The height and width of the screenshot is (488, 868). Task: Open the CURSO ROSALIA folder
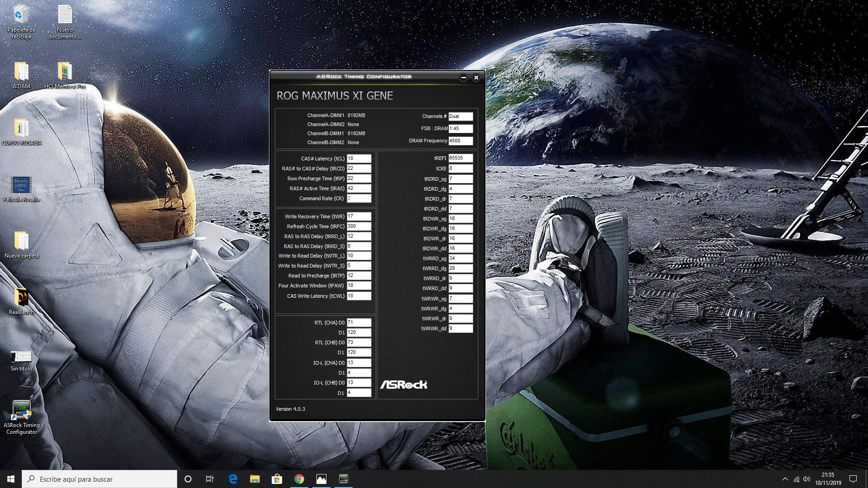point(21,129)
